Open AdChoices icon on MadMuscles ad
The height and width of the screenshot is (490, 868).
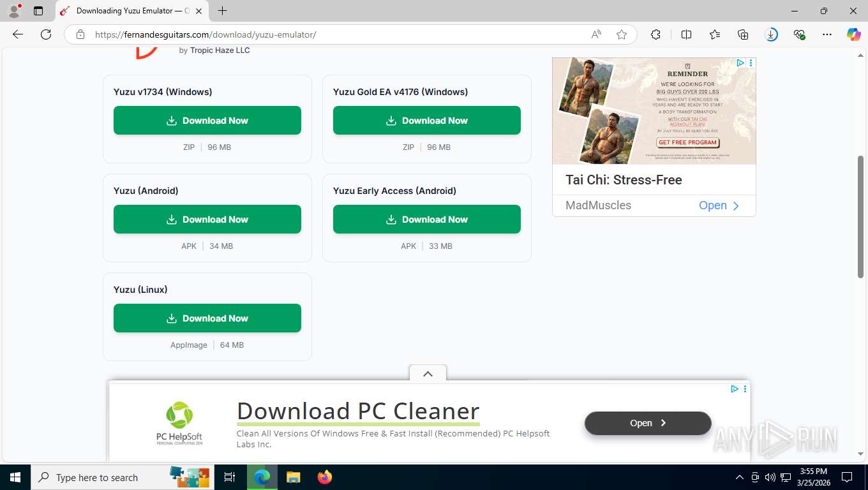tap(740, 63)
